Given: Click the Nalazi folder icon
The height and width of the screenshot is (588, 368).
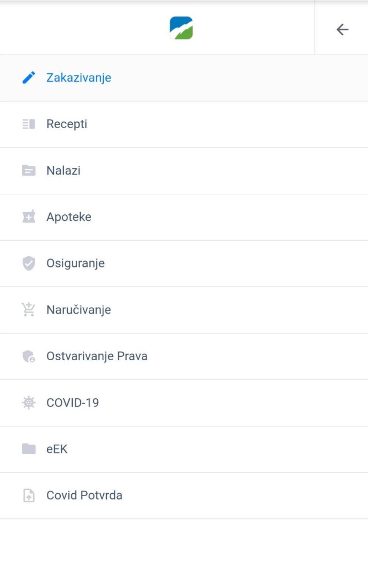Looking at the screenshot, I should pyautogui.click(x=29, y=171).
